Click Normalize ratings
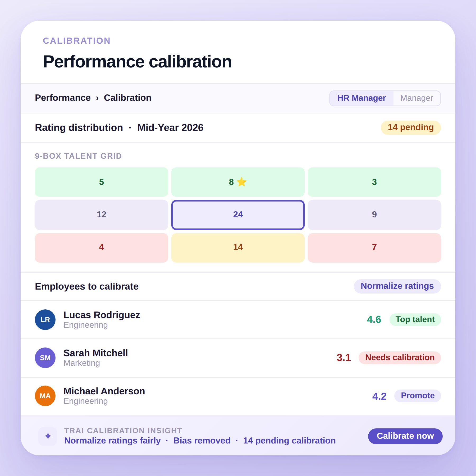 (397, 286)
